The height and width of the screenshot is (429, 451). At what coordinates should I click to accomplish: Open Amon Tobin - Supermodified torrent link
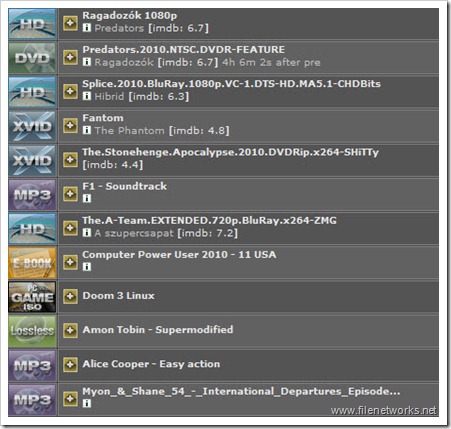pos(158,330)
